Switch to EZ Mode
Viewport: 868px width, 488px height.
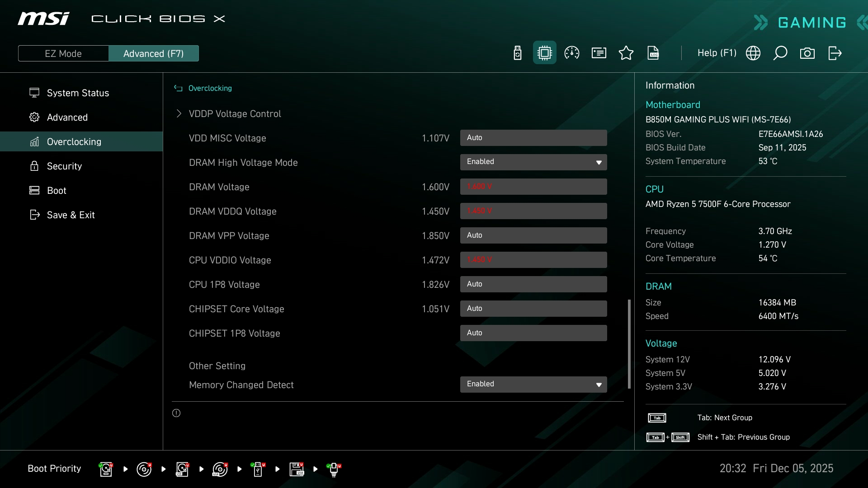63,53
